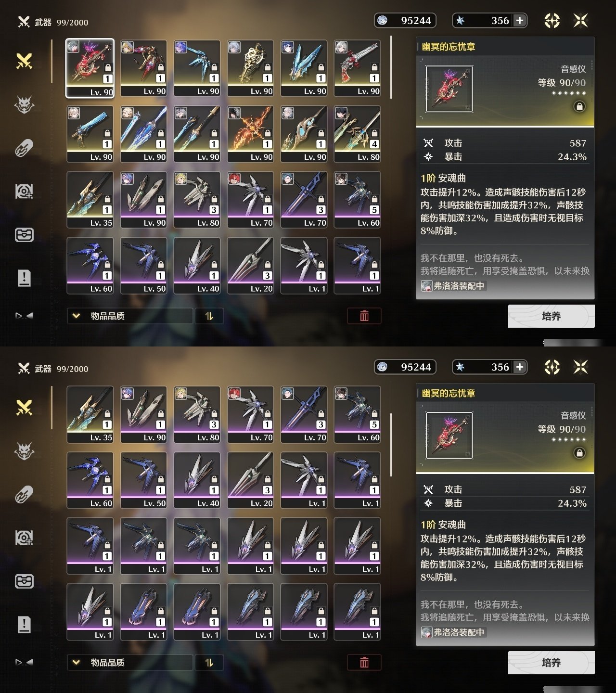Open the chest-shaped materials tab in upper sidebar
Viewport: 616px width, 693px height.
[x=24, y=234]
